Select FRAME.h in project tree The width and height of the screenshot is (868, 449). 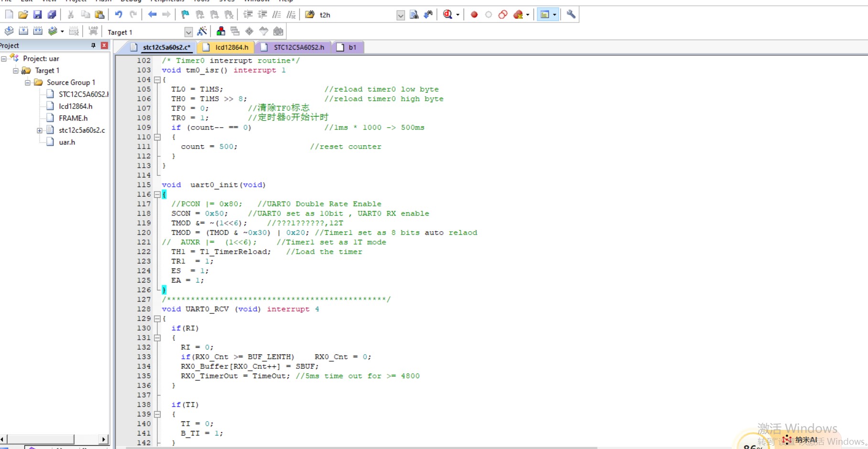tap(73, 118)
